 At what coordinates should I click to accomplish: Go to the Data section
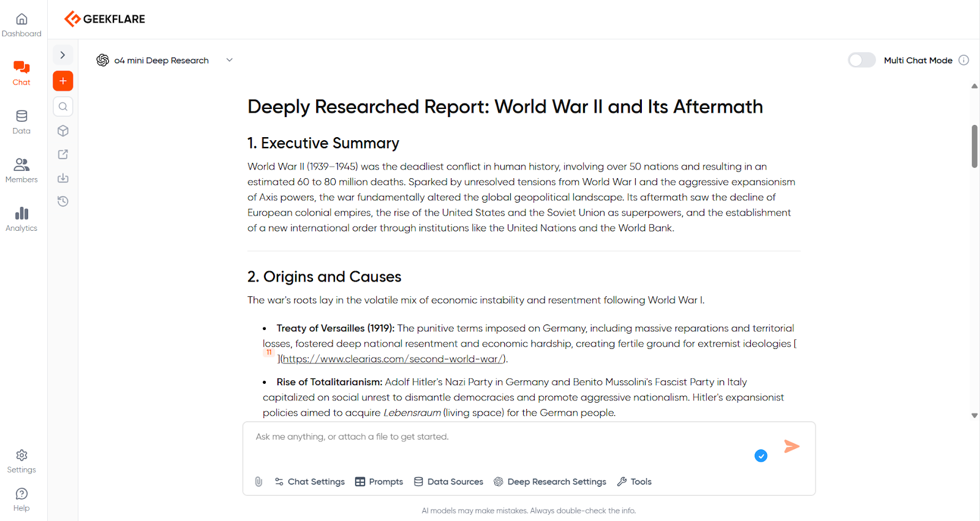pos(21,122)
